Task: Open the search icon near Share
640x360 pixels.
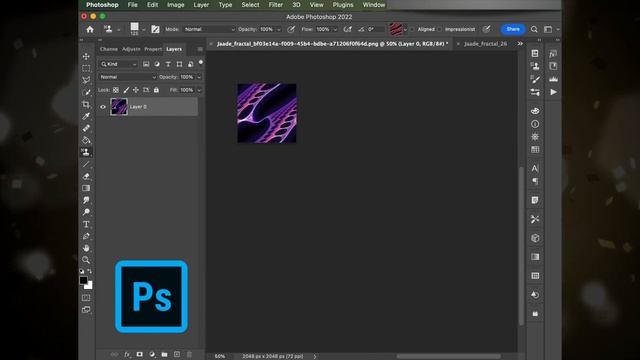Action: pos(534,29)
